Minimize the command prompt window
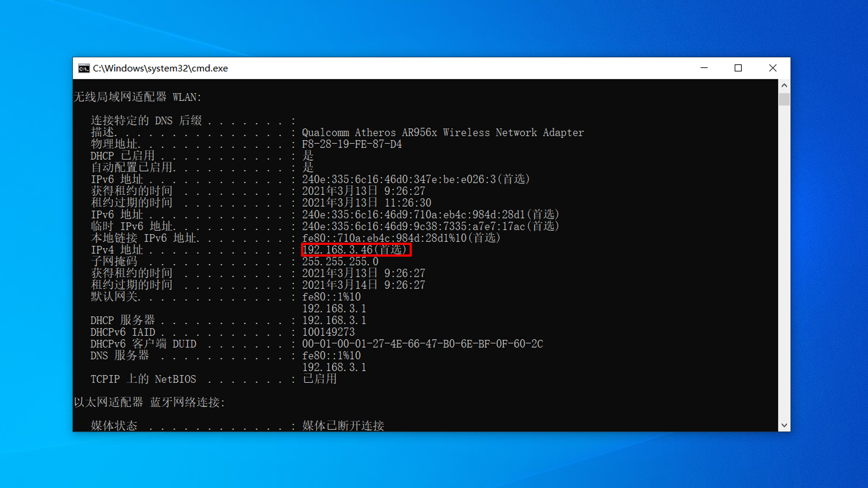Viewport: 868px width, 488px height. click(x=704, y=68)
